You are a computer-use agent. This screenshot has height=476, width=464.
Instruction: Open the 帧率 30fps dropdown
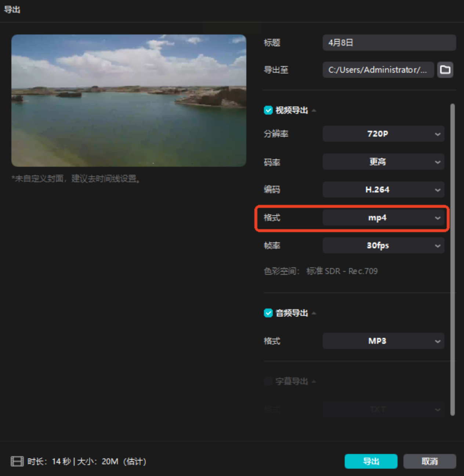coord(383,245)
